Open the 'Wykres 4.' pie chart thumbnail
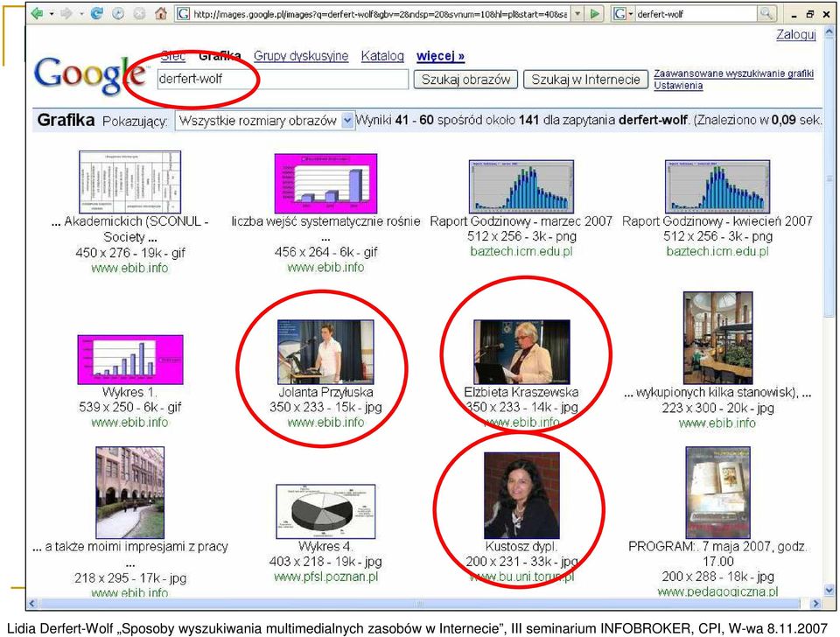840x637 pixels. (325, 512)
